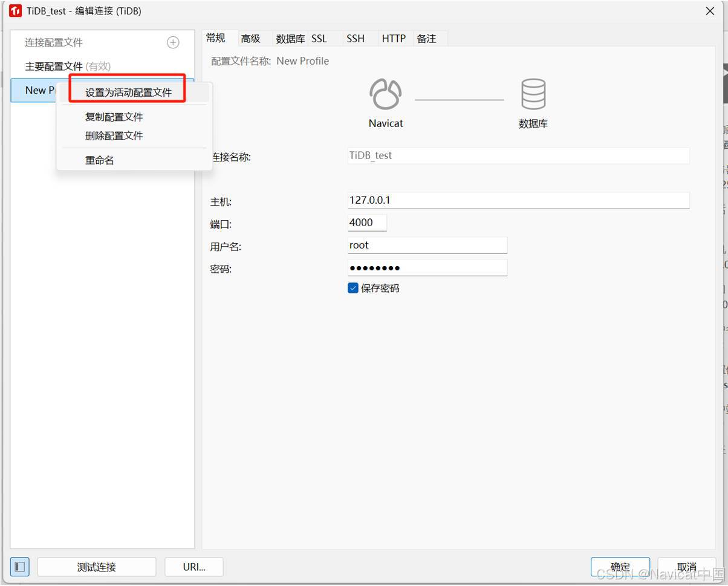This screenshot has width=728, height=586.
Task: Open the SSL tab
Action: [x=319, y=39]
